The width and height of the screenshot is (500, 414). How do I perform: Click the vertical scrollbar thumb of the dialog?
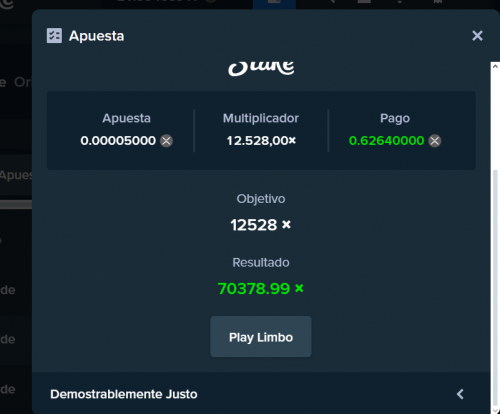click(x=495, y=287)
